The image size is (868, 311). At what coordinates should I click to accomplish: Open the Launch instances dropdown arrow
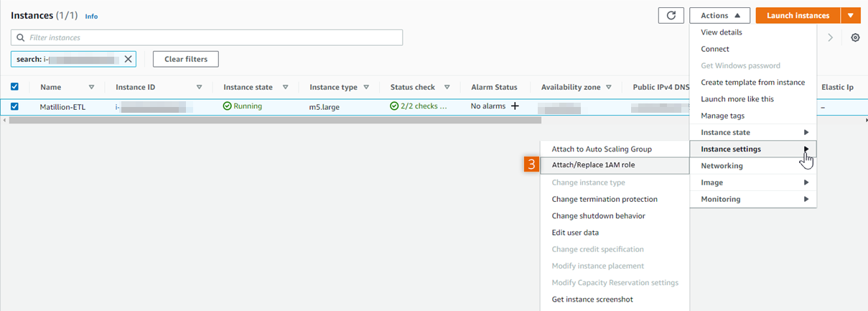(850, 15)
